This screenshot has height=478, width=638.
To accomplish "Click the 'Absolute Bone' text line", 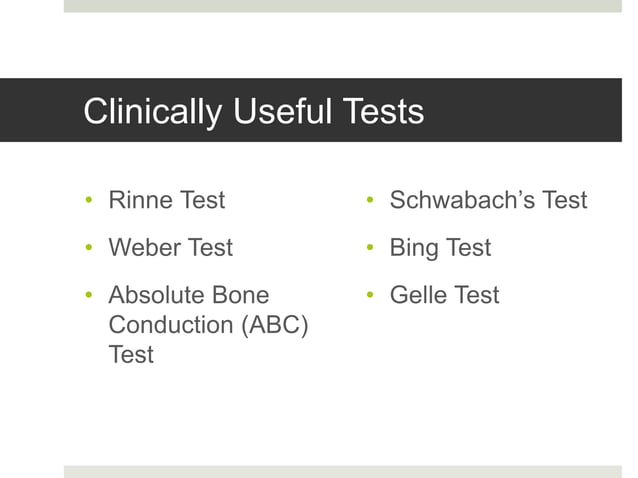I will click(x=189, y=295).
